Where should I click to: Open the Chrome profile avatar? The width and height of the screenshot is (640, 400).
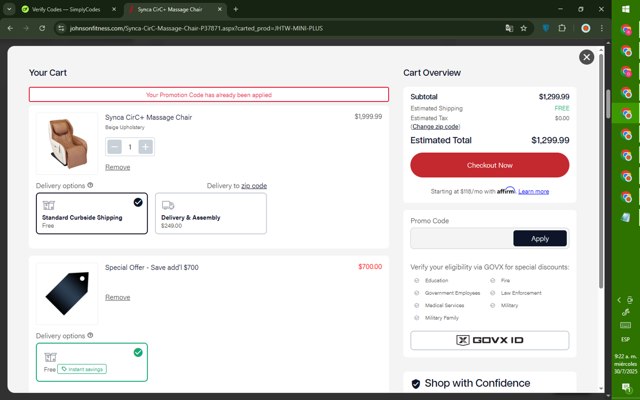click(x=586, y=28)
